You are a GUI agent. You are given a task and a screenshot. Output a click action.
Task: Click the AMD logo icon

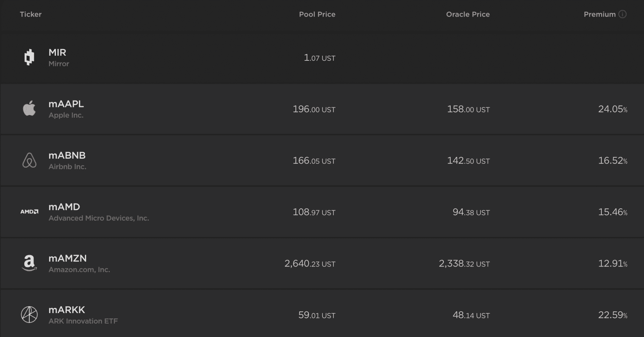coord(29,212)
